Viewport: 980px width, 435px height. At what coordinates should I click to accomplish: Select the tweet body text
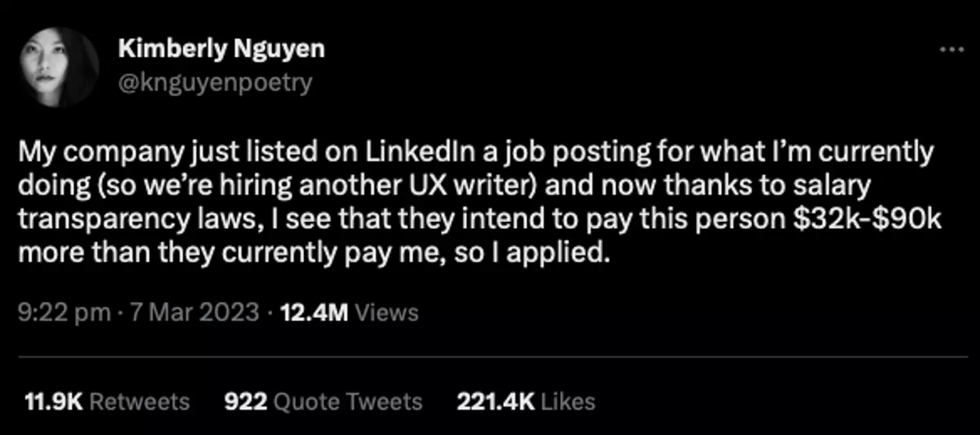(476, 201)
